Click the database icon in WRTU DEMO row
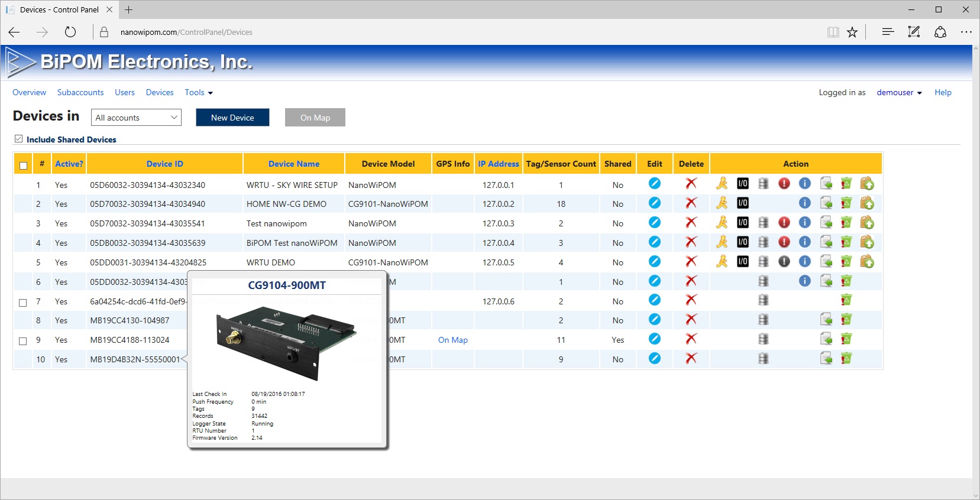980x500 pixels. 764,262
